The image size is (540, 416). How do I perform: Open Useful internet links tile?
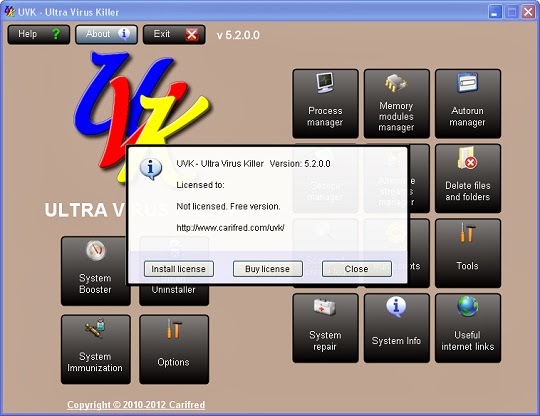[x=468, y=328]
